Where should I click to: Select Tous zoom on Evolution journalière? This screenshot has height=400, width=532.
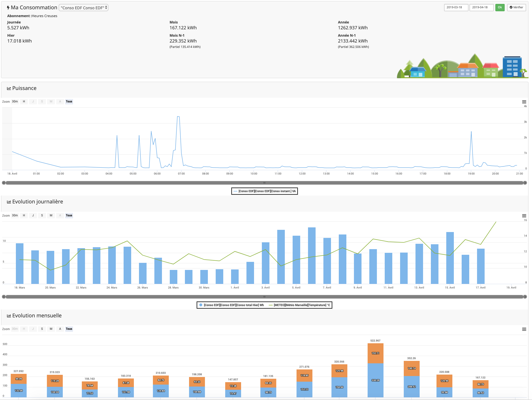point(69,215)
